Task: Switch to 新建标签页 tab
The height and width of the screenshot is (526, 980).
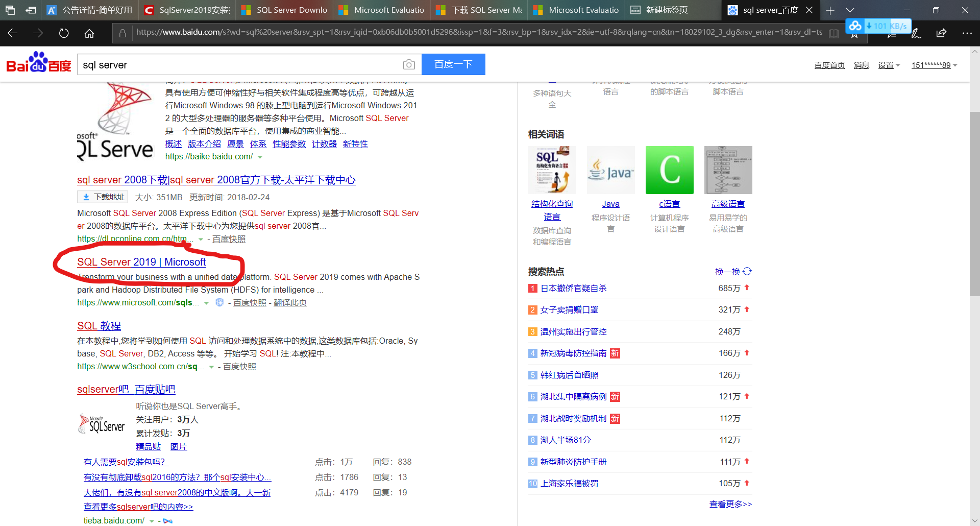Action: [x=673, y=10]
